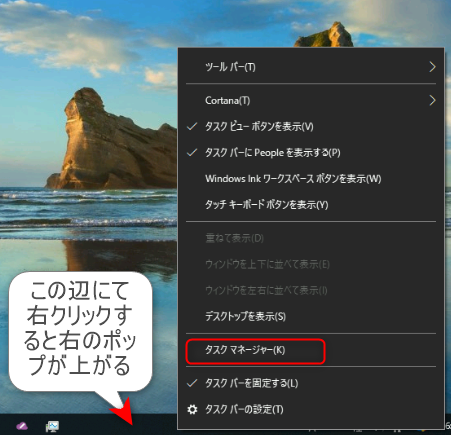Uncheck タスク ビュー ボタンを表示(V)

click(192, 127)
